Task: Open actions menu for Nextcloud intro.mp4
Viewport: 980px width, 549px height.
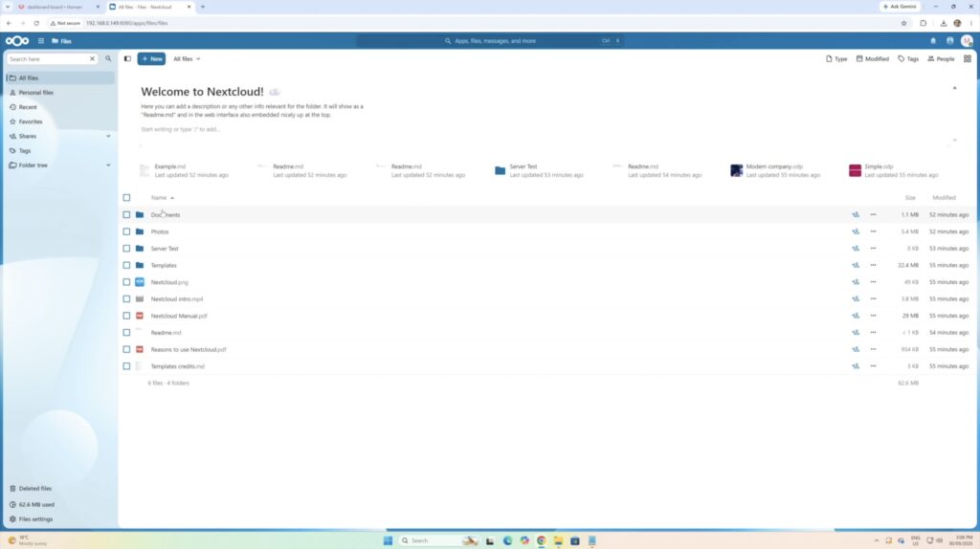Action: pyautogui.click(x=873, y=299)
